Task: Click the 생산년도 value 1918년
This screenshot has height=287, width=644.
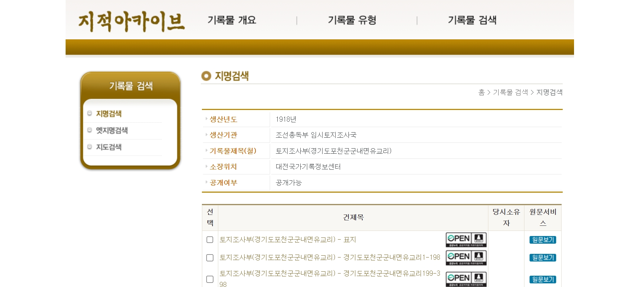Action: pos(286,119)
